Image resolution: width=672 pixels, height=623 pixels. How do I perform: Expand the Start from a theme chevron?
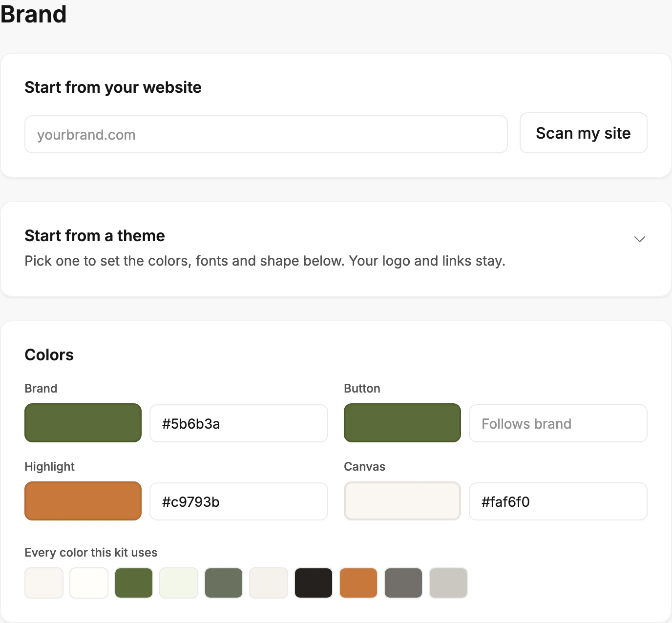639,239
